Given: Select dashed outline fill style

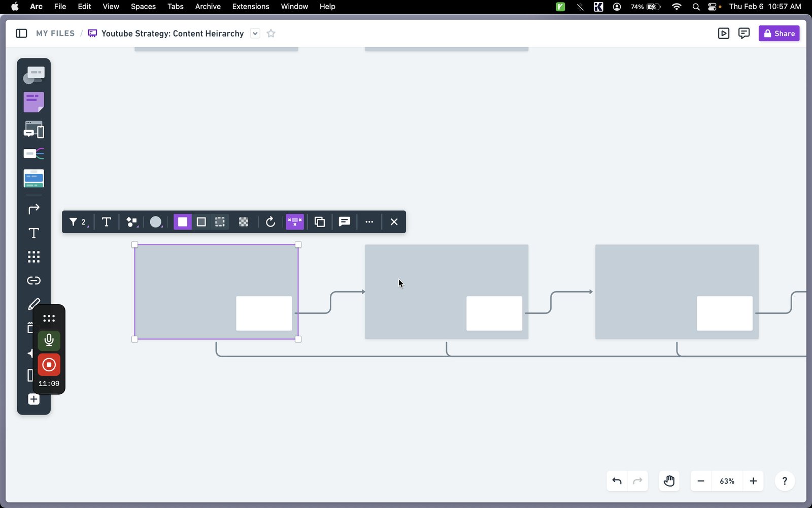Looking at the screenshot, I should click(x=220, y=222).
